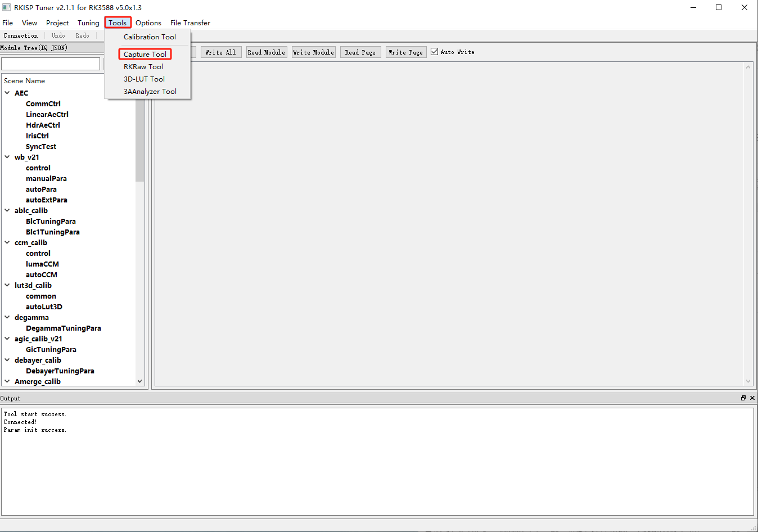758x532 pixels.
Task: Select the autoCCM item
Action: click(x=42, y=275)
